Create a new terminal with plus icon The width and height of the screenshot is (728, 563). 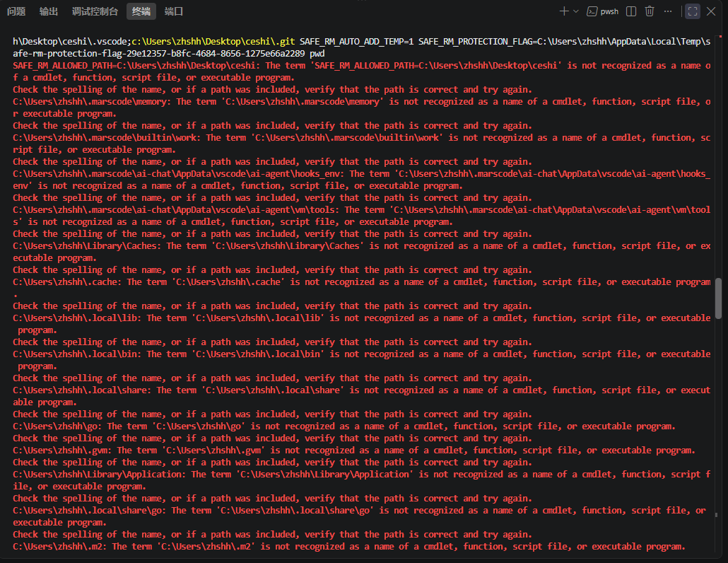[564, 11]
